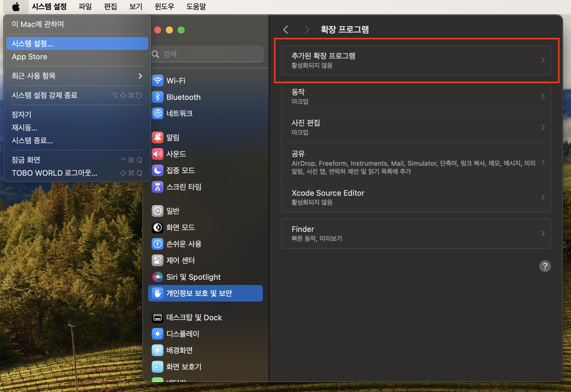Select 잠금 화면 from Apple menu
Screen dimensions: 571x392
(x=26, y=160)
